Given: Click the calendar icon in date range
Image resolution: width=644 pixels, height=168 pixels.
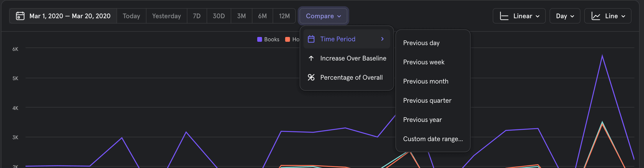Looking at the screenshot, I should click(x=20, y=16).
